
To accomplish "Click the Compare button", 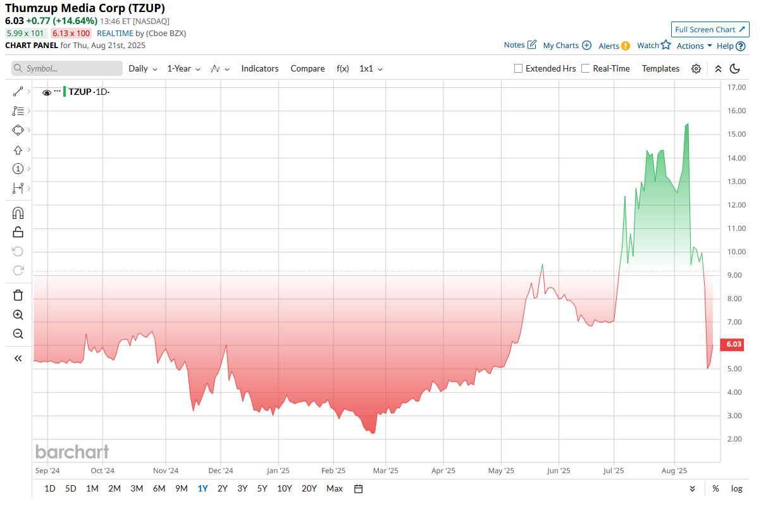I will coord(307,68).
